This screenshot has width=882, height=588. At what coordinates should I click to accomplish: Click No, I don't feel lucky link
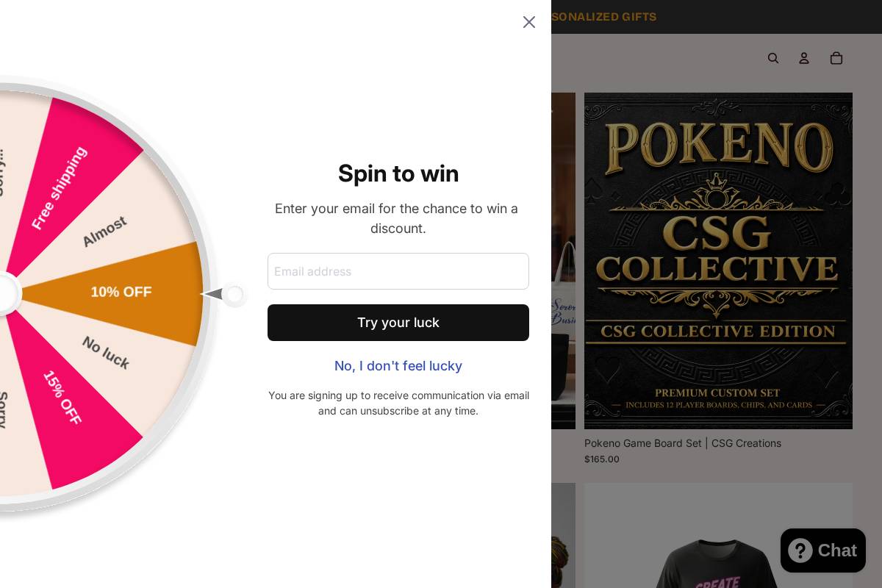pyautogui.click(x=398, y=366)
